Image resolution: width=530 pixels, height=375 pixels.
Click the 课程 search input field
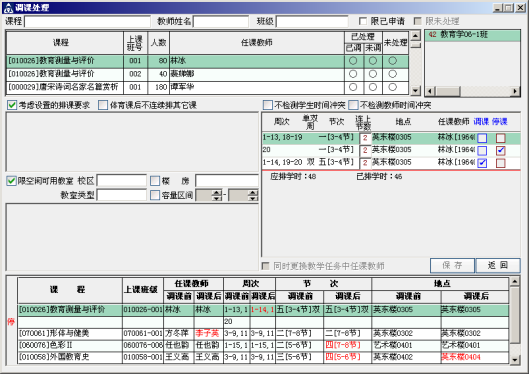coord(88,22)
